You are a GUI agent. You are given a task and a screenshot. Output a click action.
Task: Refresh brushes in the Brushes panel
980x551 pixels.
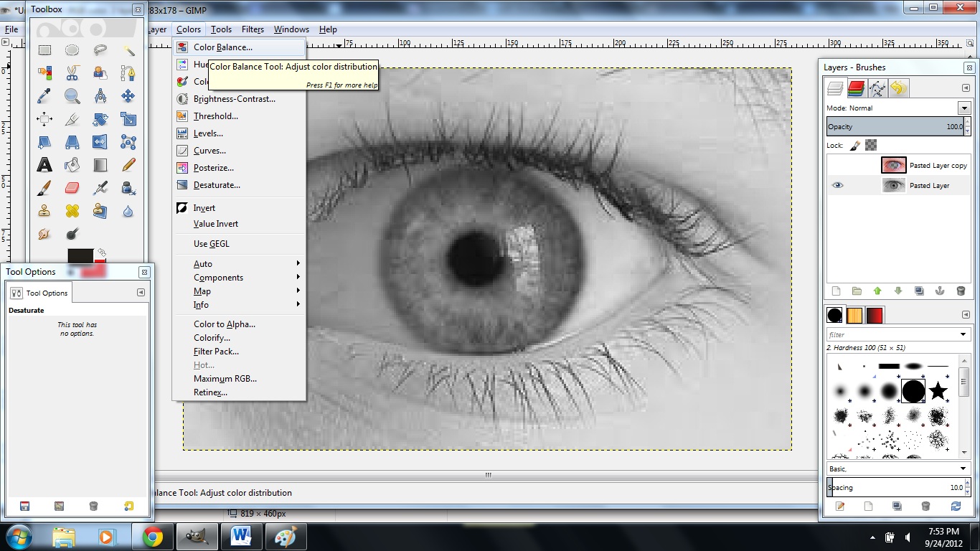pyautogui.click(x=956, y=506)
